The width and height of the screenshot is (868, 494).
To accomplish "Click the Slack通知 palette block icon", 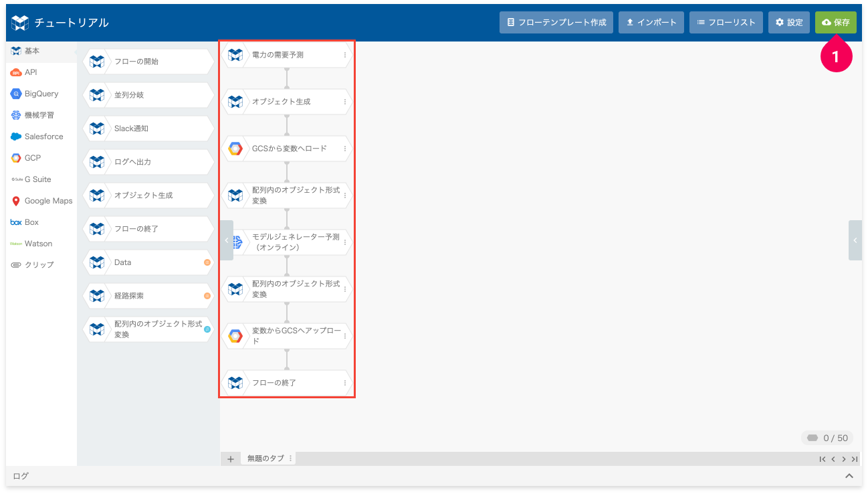I will [x=98, y=129].
